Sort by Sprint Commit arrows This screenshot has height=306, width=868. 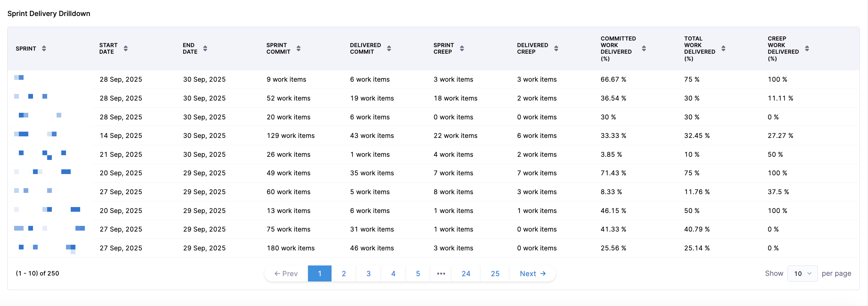click(x=299, y=48)
